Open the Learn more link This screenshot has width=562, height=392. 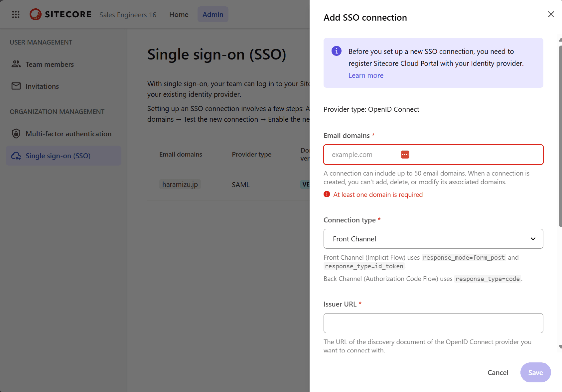[366, 75]
